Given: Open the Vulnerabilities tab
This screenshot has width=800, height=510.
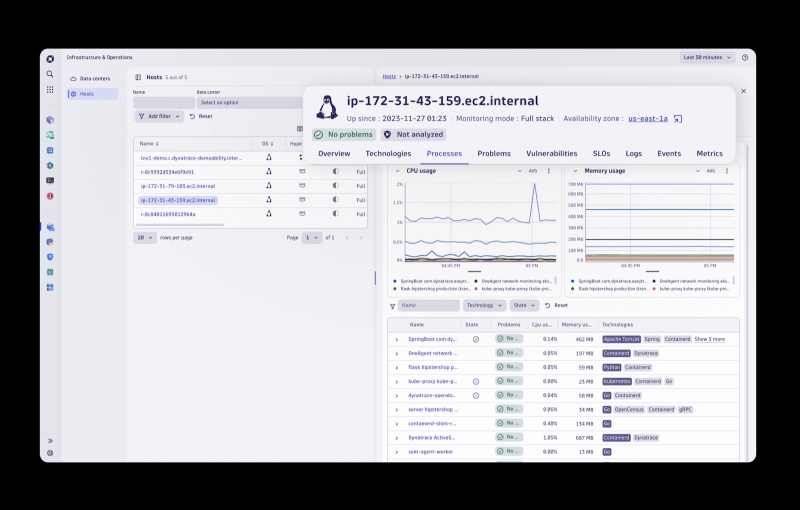Looking at the screenshot, I should pos(552,154).
